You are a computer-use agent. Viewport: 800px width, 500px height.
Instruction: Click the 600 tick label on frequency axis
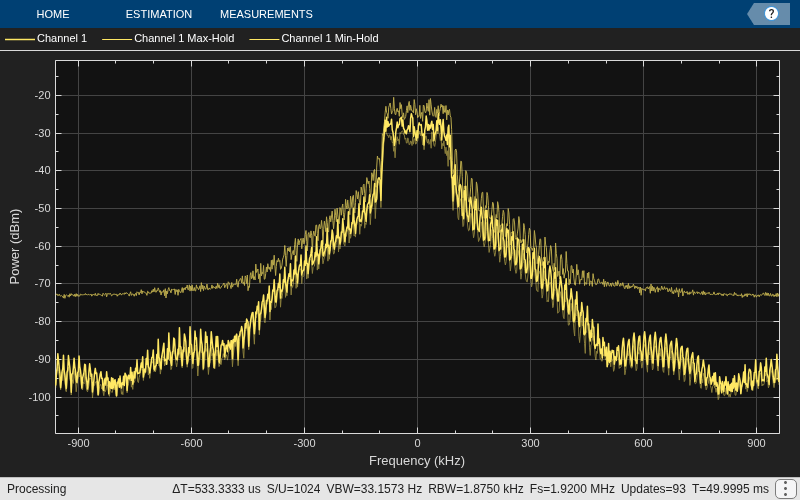click(643, 443)
